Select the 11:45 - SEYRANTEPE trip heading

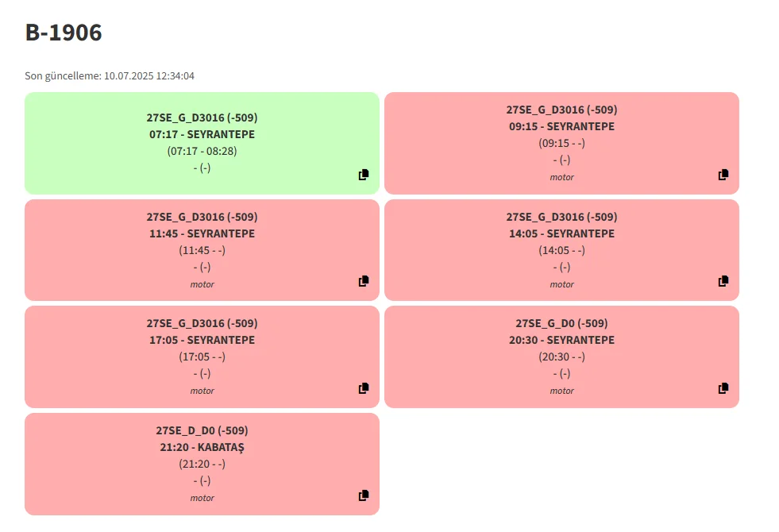202,233
